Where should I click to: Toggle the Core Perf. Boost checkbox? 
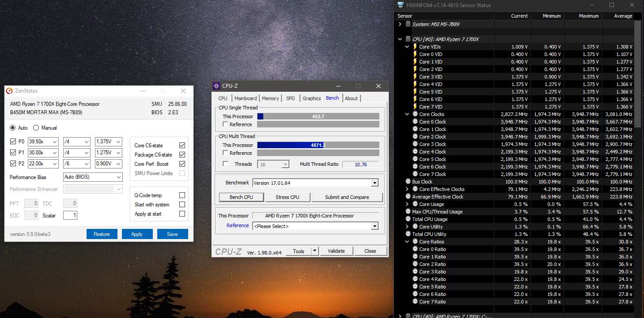182,164
